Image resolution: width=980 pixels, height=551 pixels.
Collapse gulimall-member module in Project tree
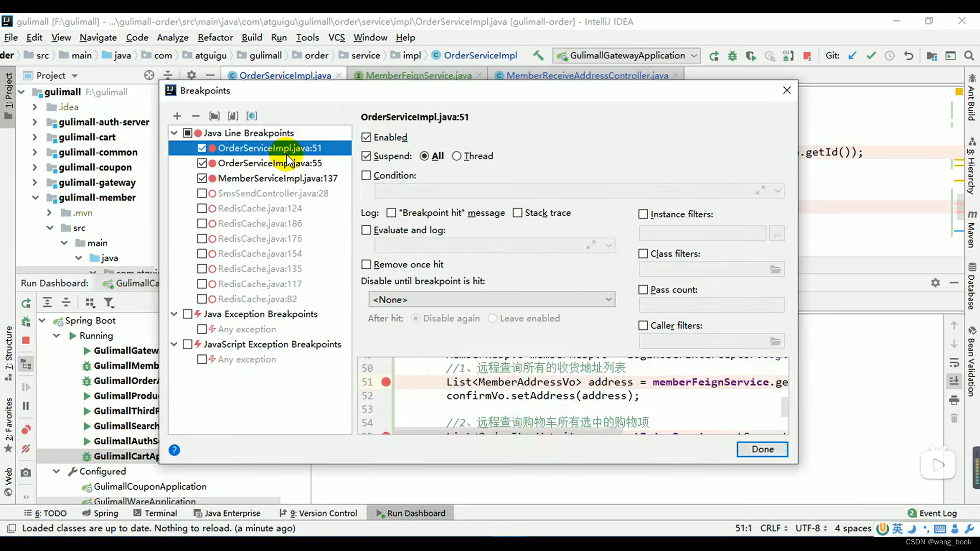click(x=35, y=197)
